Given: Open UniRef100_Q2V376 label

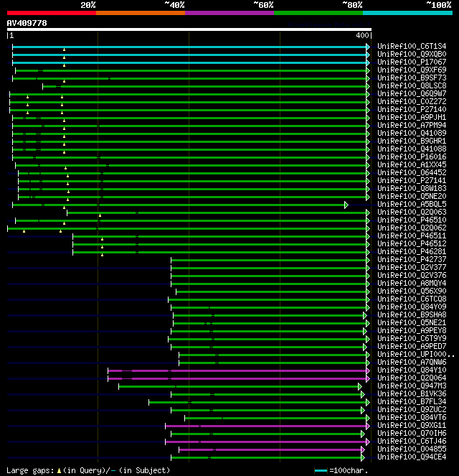Looking at the screenshot, I should (412, 275).
